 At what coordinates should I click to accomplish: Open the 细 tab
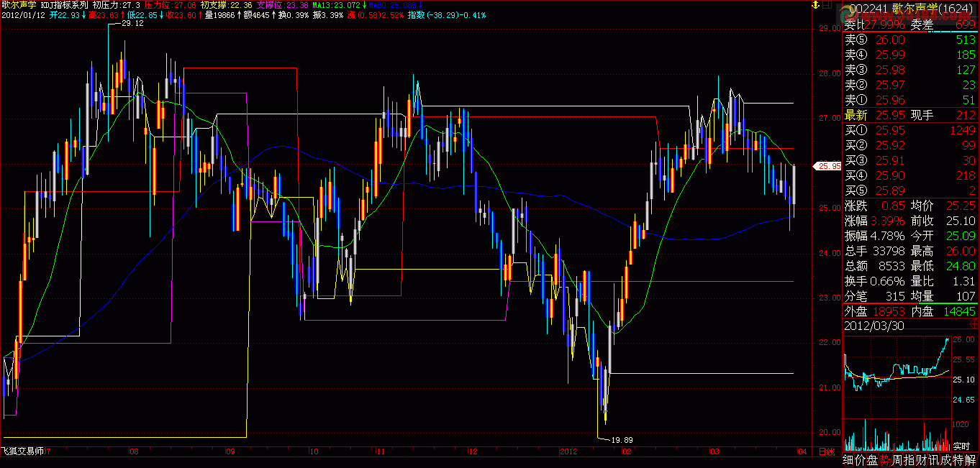(848, 461)
